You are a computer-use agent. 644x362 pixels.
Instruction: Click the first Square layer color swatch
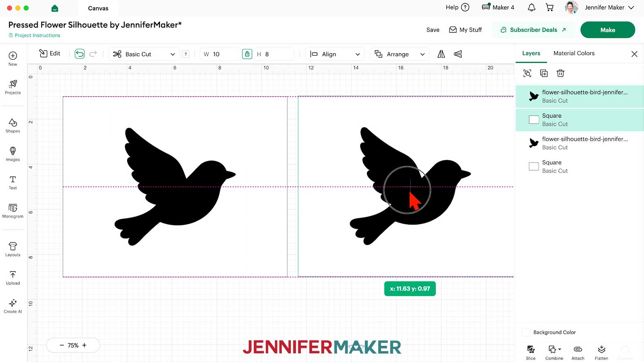tap(534, 120)
